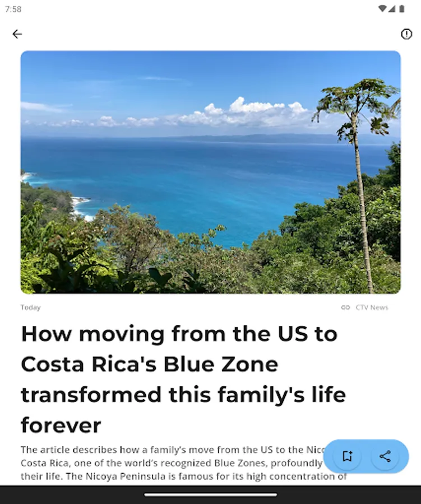This screenshot has height=504, width=421.
Task: Click the Today timestamp label
Action: pyautogui.click(x=30, y=307)
